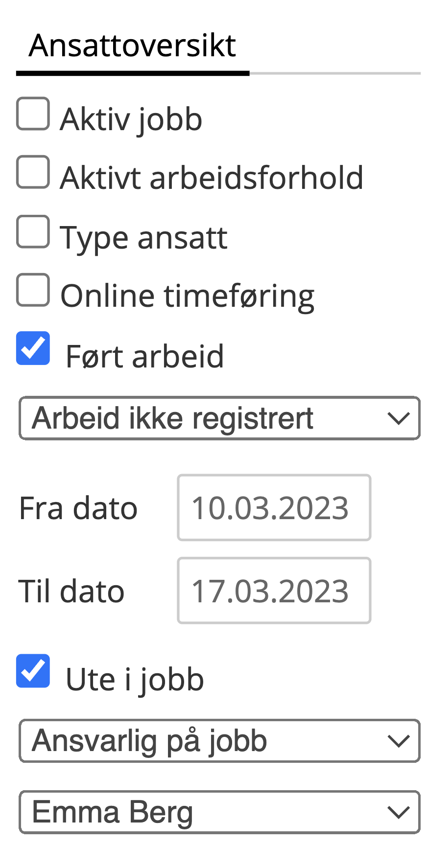Screen dimensions: 427x868
Task: Open the Arbeid ikke registrert dropdown
Action: (219, 418)
